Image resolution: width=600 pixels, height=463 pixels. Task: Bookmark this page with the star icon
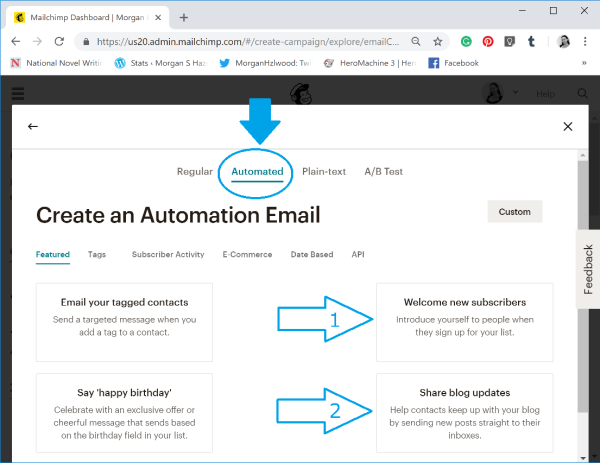[437, 41]
